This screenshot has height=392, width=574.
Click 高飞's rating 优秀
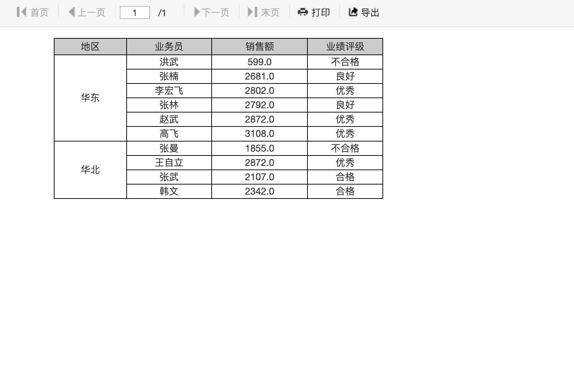[345, 134]
